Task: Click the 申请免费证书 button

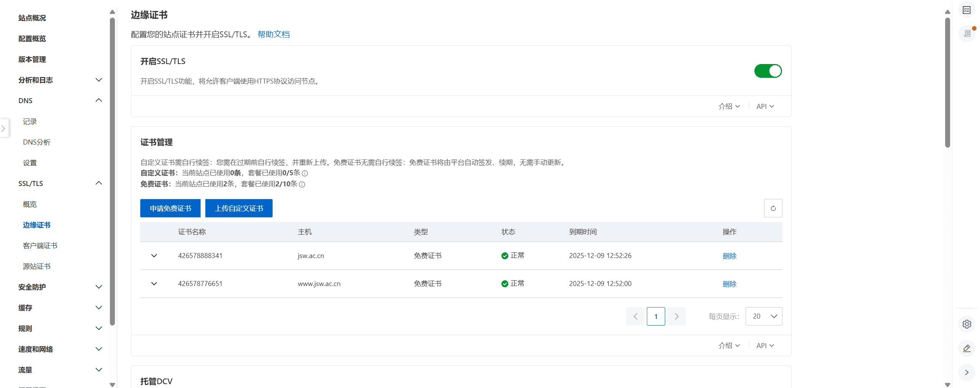Action: 170,208
